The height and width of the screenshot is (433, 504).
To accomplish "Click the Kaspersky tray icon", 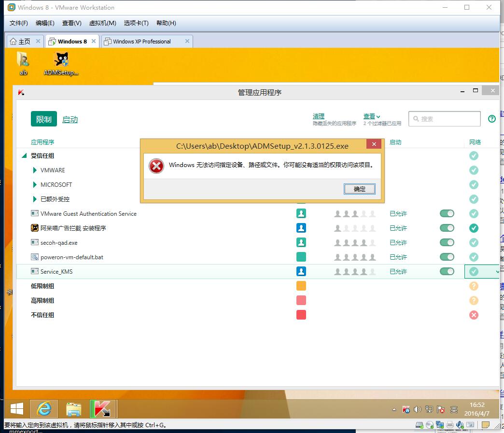I will tap(406, 409).
